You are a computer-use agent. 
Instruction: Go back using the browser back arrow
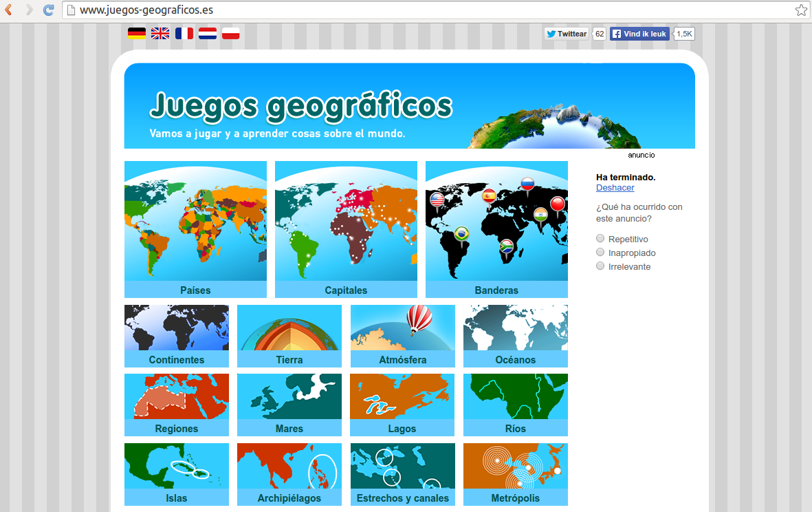[10, 10]
